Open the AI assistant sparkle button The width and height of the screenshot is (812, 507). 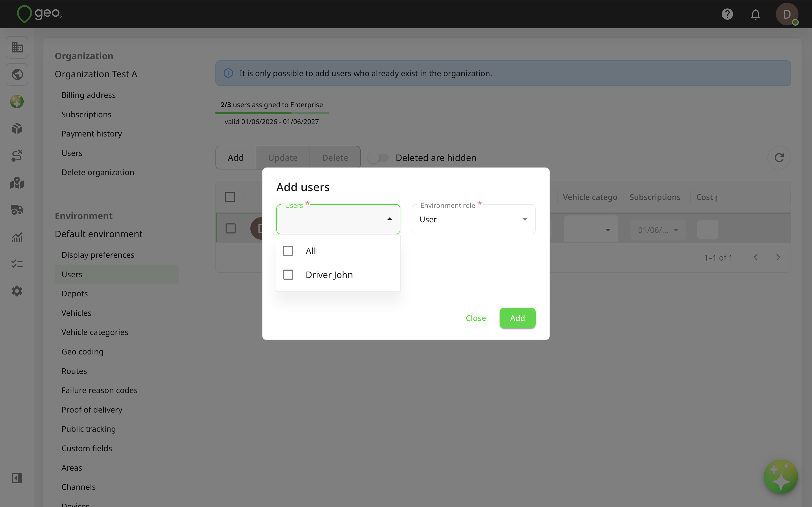(780, 477)
